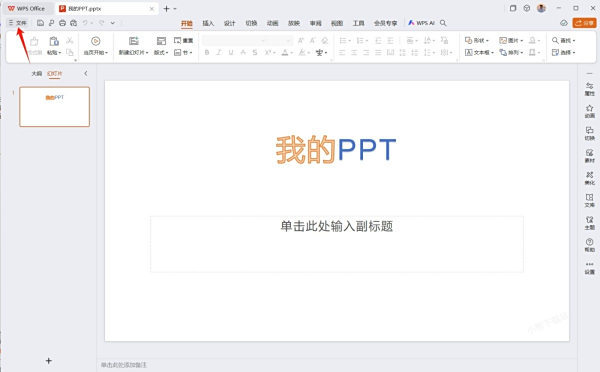Open the font name combo box
The width and height of the screenshot is (600, 372).
pyautogui.click(x=235, y=41)
